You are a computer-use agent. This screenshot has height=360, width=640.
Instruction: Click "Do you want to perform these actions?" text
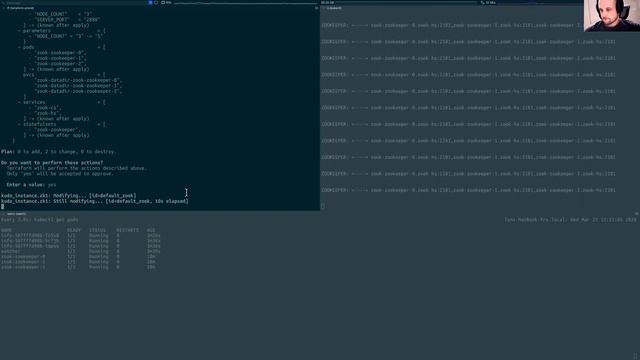point(52,162)
